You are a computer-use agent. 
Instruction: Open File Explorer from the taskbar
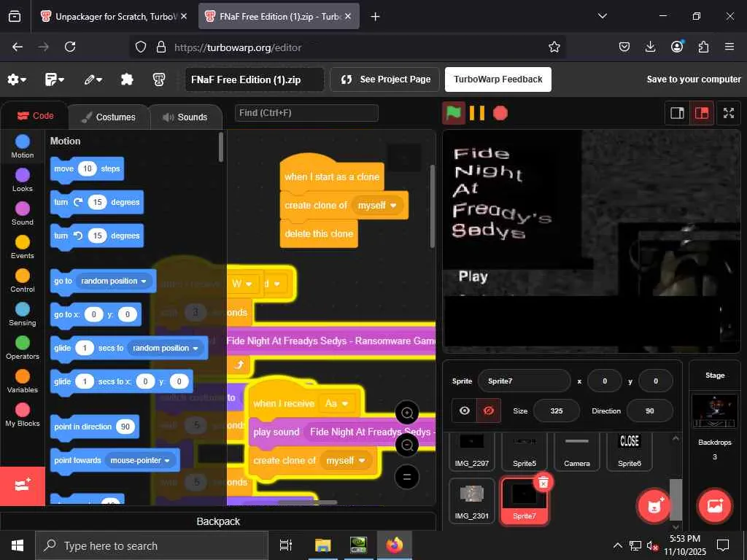(x=322, y=545)
